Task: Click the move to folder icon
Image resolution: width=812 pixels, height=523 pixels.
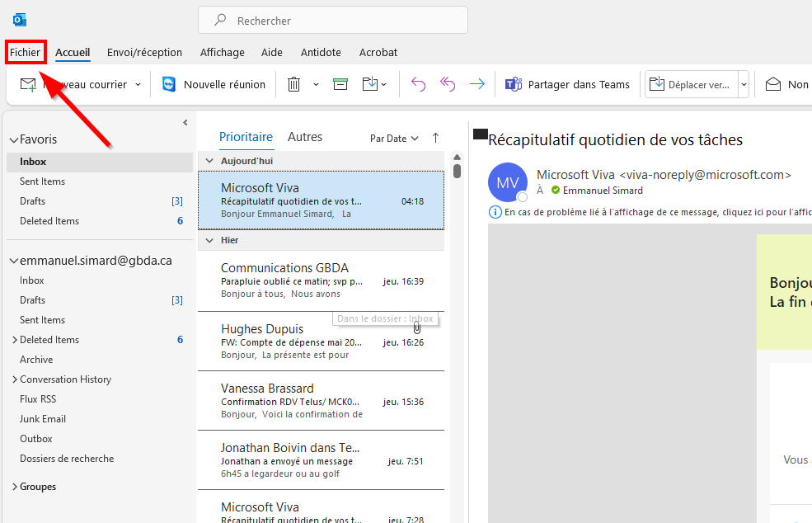Action: pyautogui.click(x=370, y=83)
